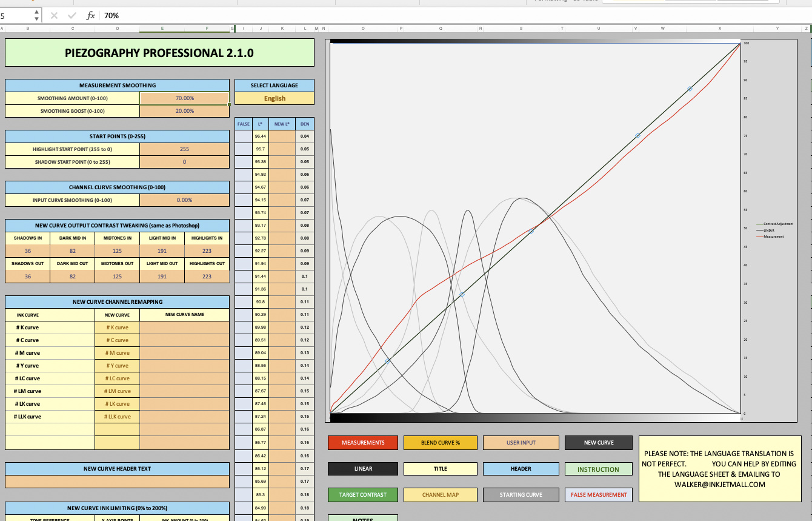Click the INSTRUCTION legend box
Viewport: 812px width, 521px height.
(599, 469)
